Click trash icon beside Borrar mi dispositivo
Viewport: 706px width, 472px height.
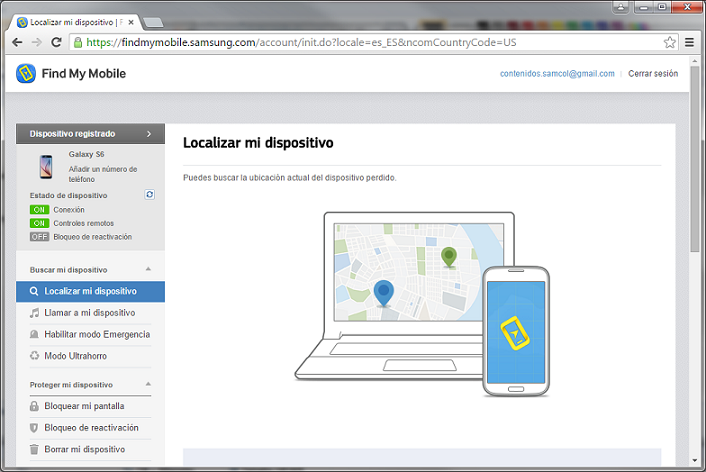(34, 449)
